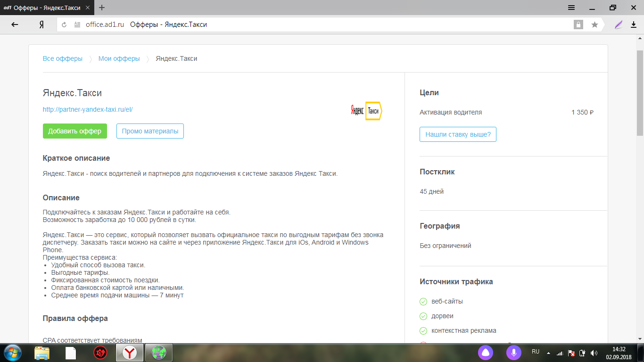
Task: Click the Удобный способ вызова такси bullet
Action: click(x=98, y=265)
